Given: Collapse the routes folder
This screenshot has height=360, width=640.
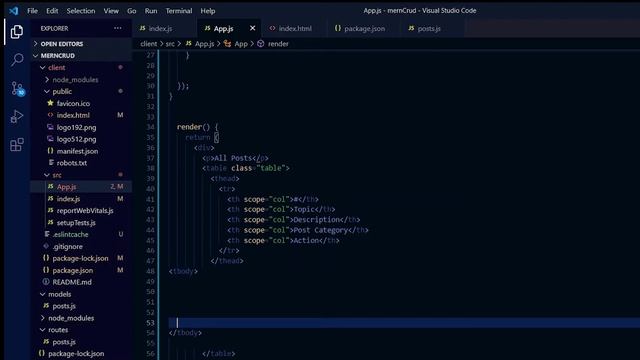Looking at the screenshot, I should point(82,330).
